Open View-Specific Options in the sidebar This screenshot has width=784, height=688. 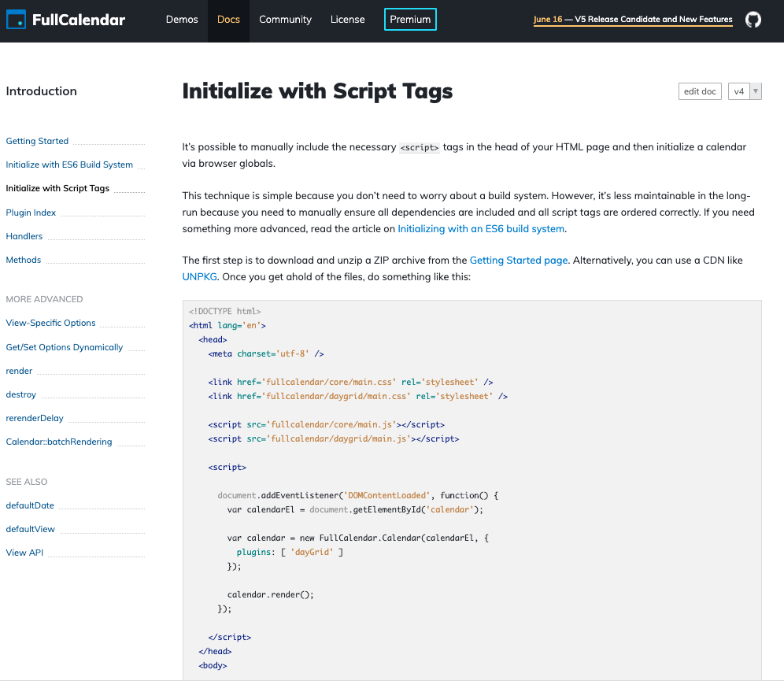tap(50, 323)
